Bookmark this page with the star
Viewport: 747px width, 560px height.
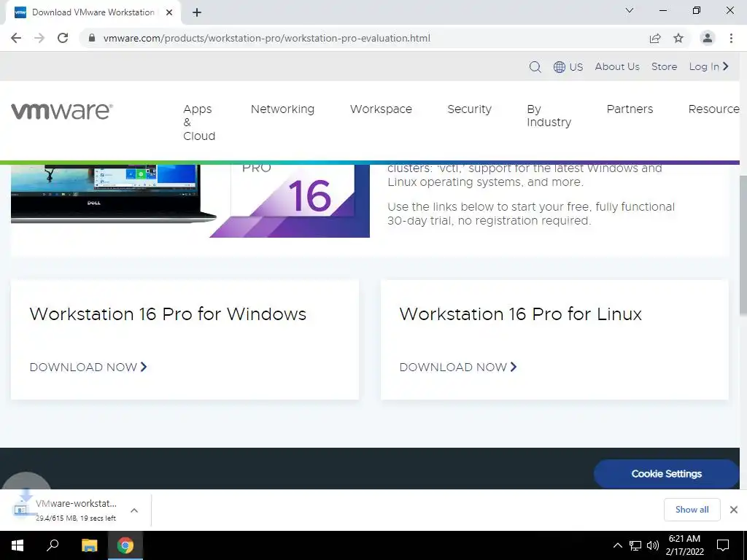pos(678,38)
